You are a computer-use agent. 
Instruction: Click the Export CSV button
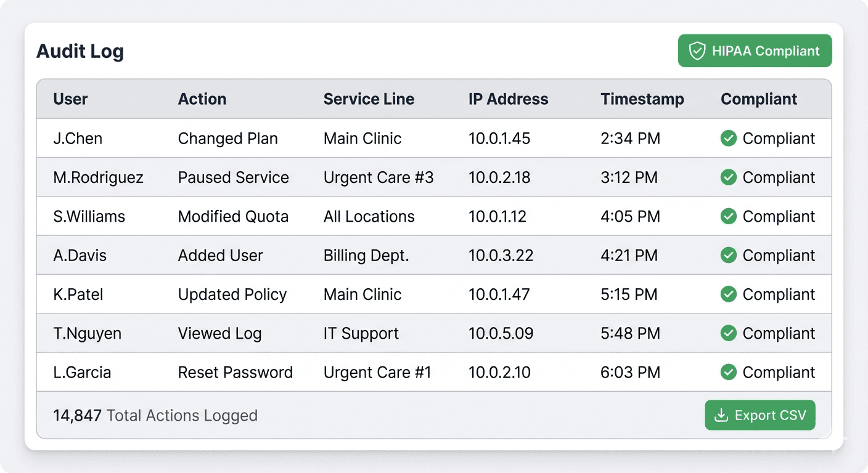(759, 415)
